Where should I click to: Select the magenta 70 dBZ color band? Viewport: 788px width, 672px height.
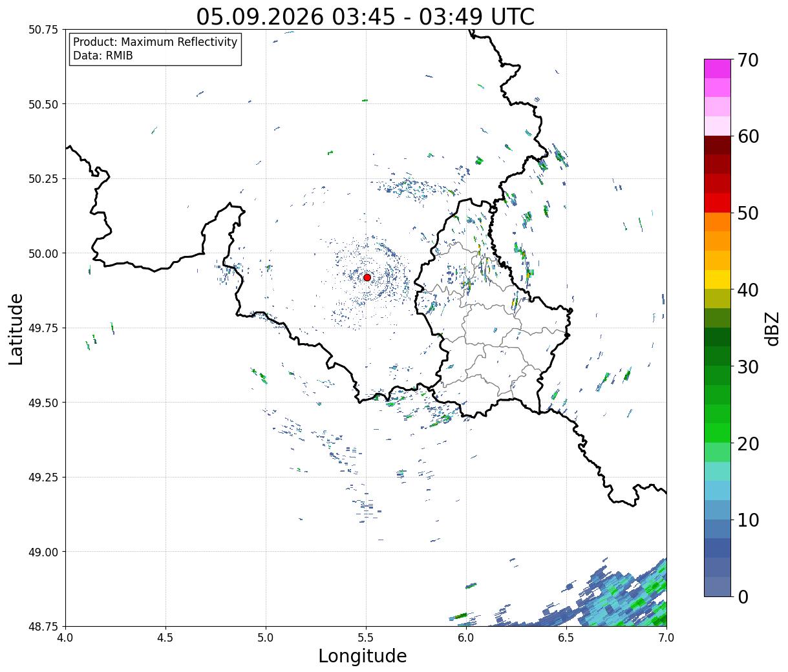[718, 68]
